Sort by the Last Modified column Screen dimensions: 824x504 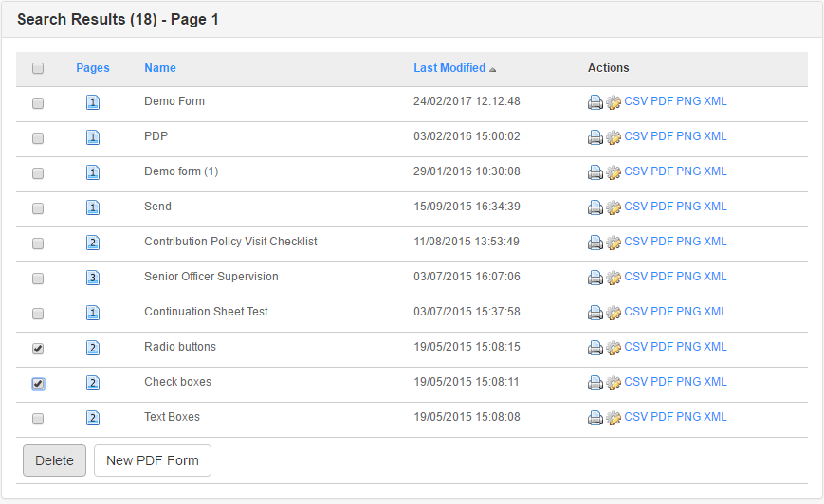449,68
